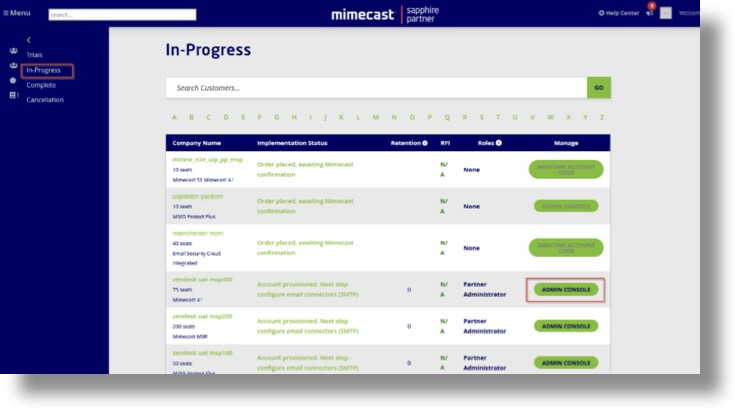Filter customers by letter R
The image size is (735, 409).
tap(465, 117)
